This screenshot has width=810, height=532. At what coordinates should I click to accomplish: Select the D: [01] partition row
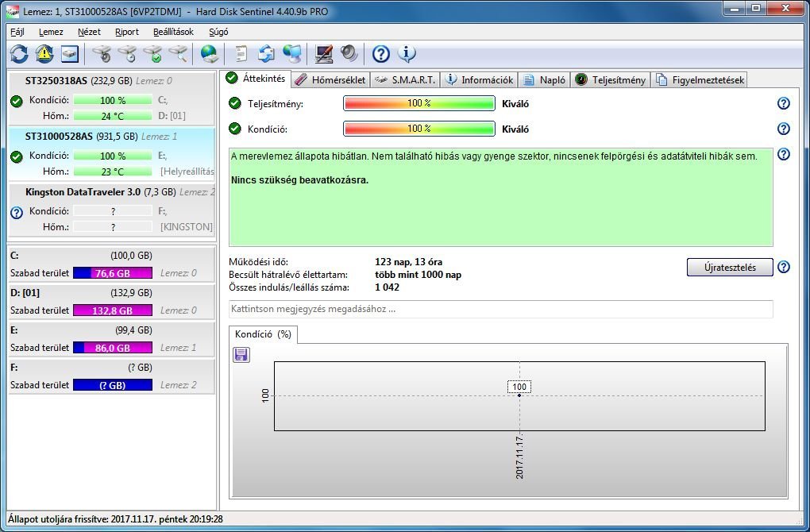tap(112, 301)
